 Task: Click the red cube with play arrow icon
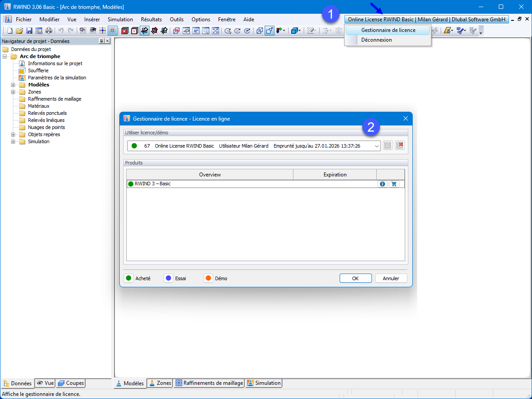(x=125, y=31)
